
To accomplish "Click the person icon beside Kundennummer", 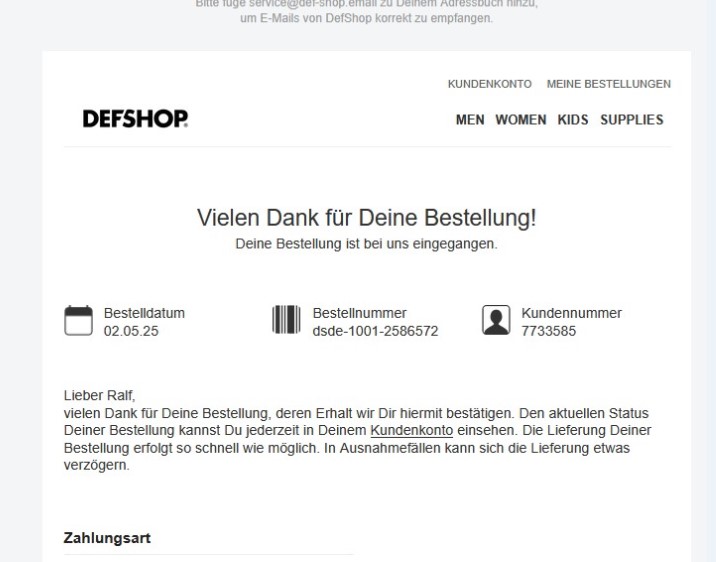I will [496, 320].
